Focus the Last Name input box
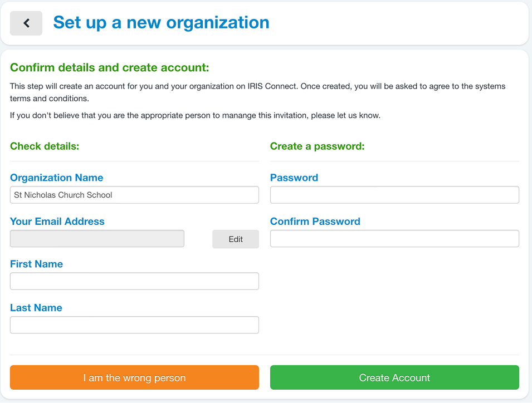The height and width of the screenshot is (403, 532). [x=134, y=325]
